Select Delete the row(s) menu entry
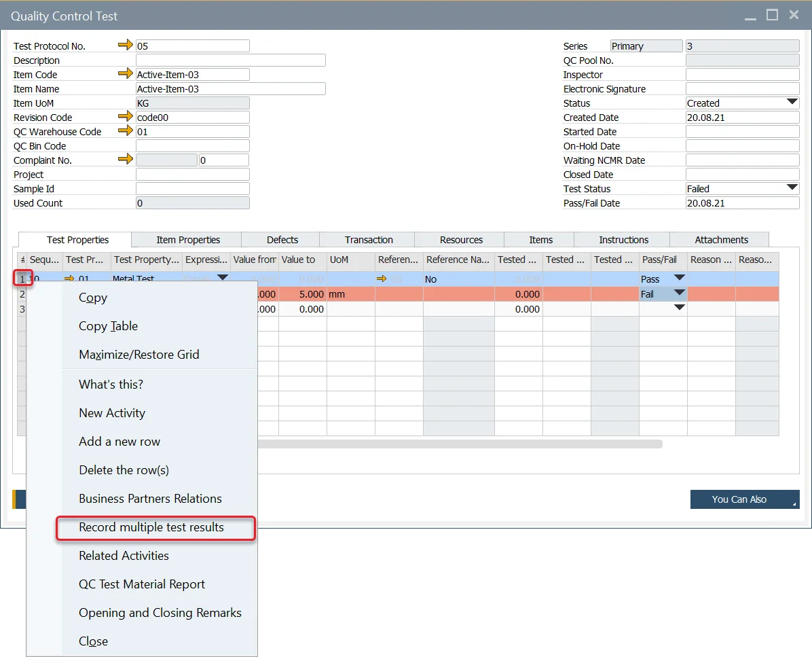The height and width of the screenshot is (657, 812). (124, 470)
